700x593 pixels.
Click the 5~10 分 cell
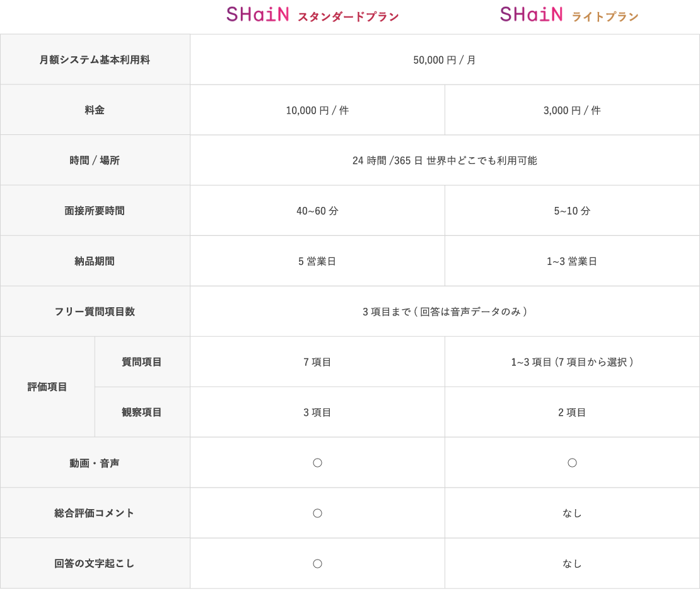tap(572, 211)
